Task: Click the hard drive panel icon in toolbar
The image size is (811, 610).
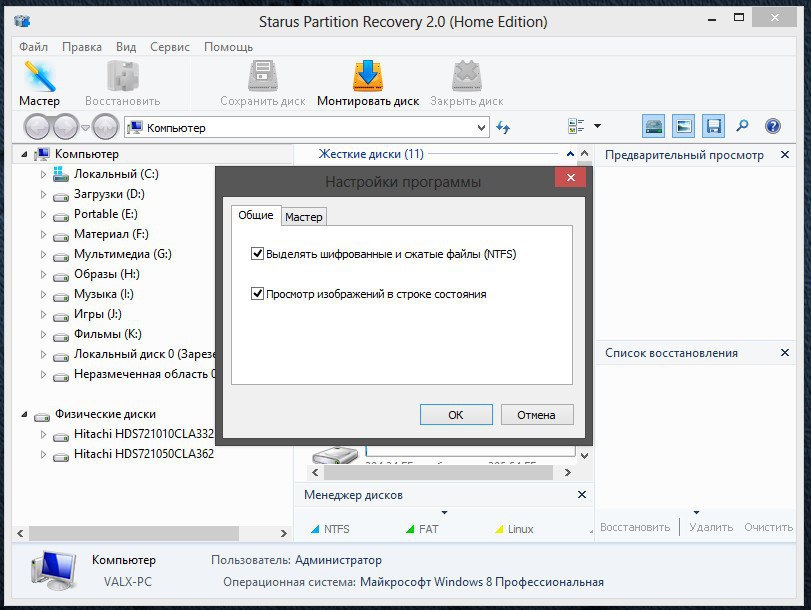Action: pyautogui.click(x=654, y=126)
